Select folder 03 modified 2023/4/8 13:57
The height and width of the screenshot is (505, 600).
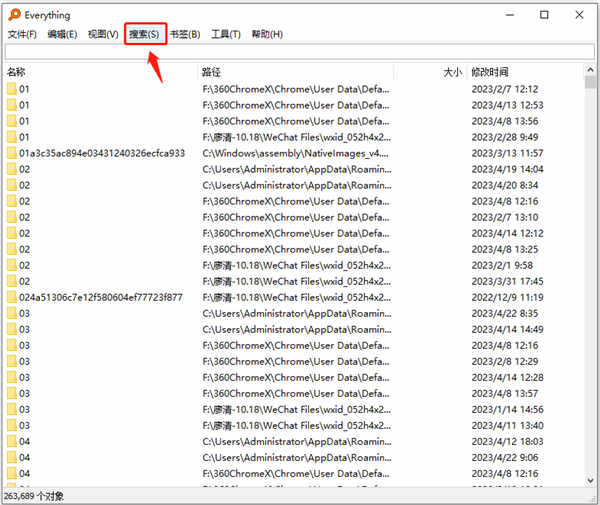click(18, 393)
